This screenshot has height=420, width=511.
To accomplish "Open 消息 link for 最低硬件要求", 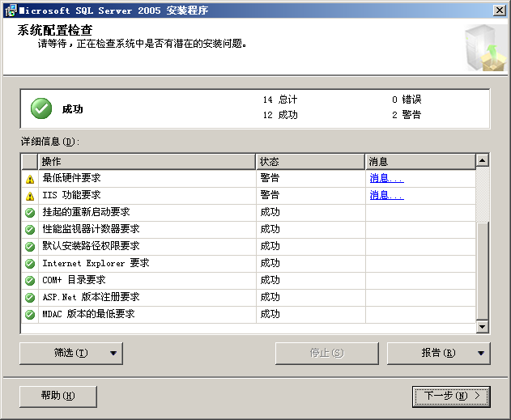I will [x=386, y=178].
